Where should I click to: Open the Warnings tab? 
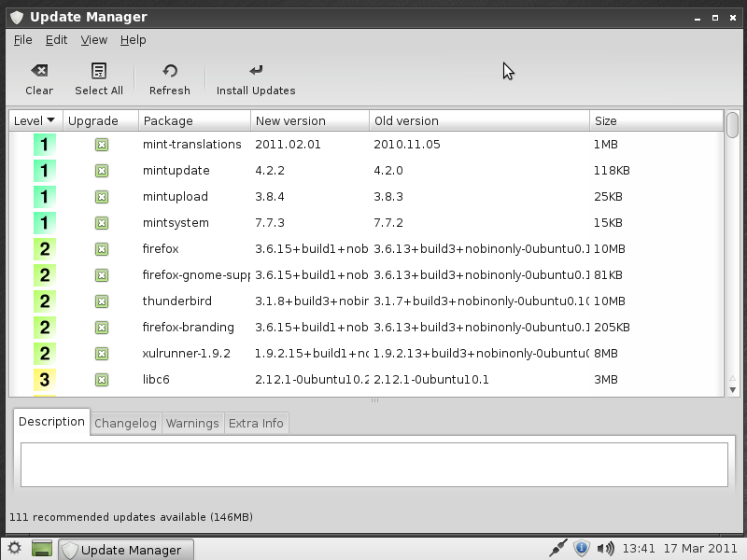coord(192,423)
